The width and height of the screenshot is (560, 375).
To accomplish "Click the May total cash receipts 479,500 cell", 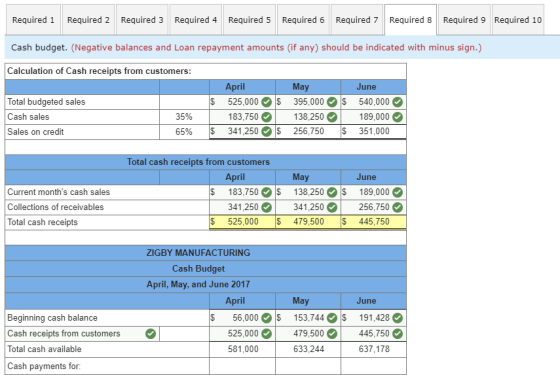I will point(308,222).
